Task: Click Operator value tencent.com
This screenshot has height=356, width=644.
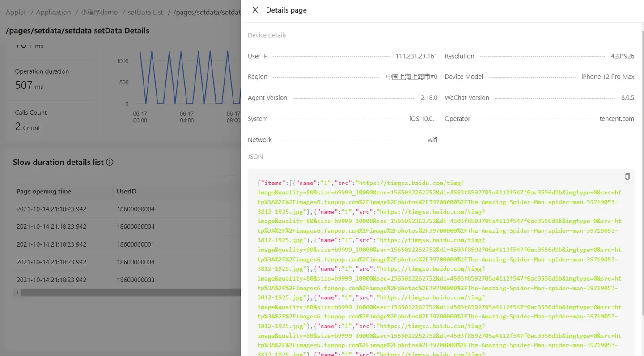Action: click(617, 119)
